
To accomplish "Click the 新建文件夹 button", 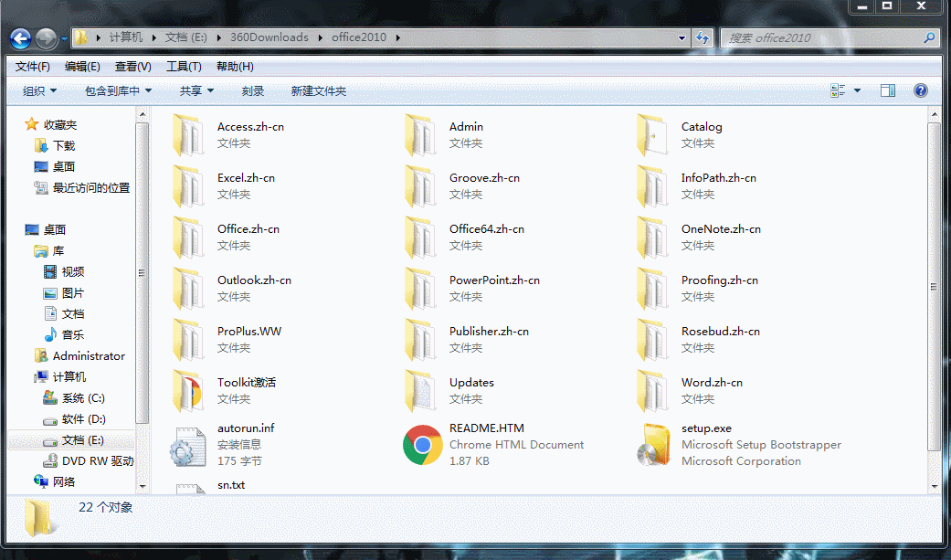I will pos(319,91).
